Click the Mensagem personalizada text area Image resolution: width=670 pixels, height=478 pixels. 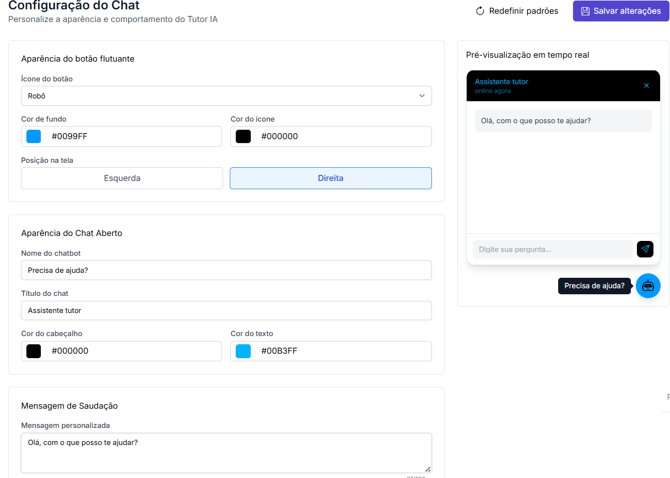[226, 452]
